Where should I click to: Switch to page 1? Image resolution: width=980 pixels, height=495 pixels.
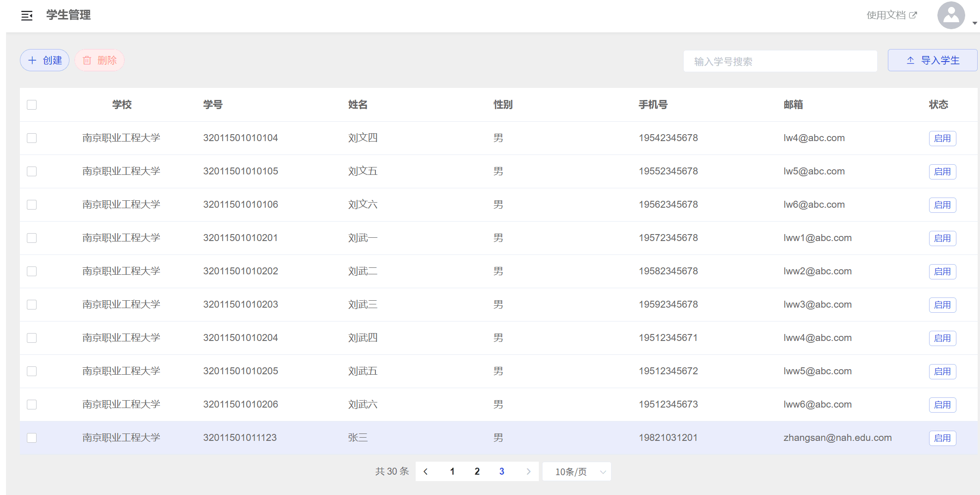tap(452, 471)
